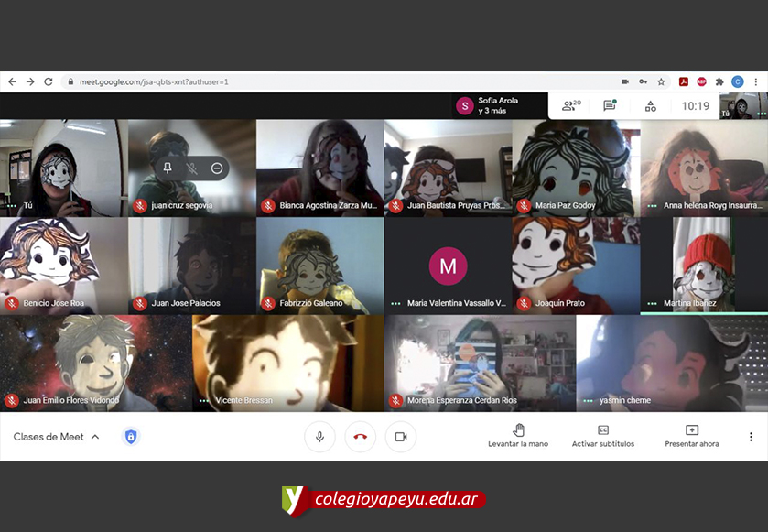Image resolution: width=768 pixels, height=532 pixels.
Task: Open the three-dot more options menu in bottom bar
Action: (751, 437)
